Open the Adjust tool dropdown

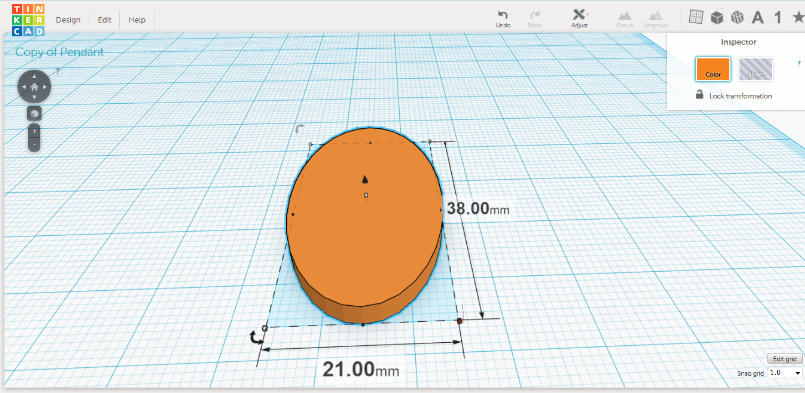point(580,18)
